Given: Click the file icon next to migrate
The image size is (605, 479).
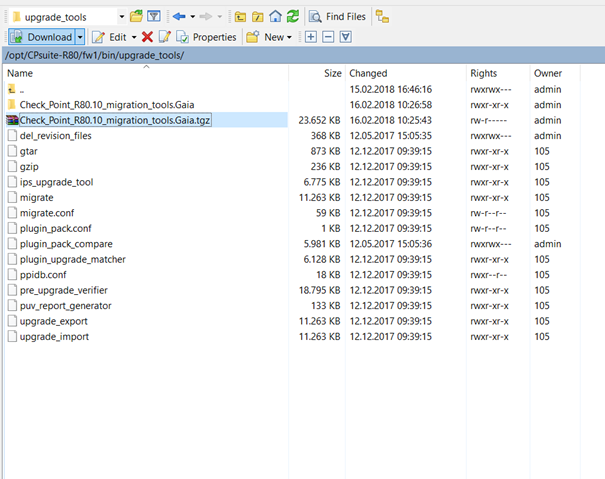Looking at the screenshot, I should pyautogui.click(x=12, y=197).
